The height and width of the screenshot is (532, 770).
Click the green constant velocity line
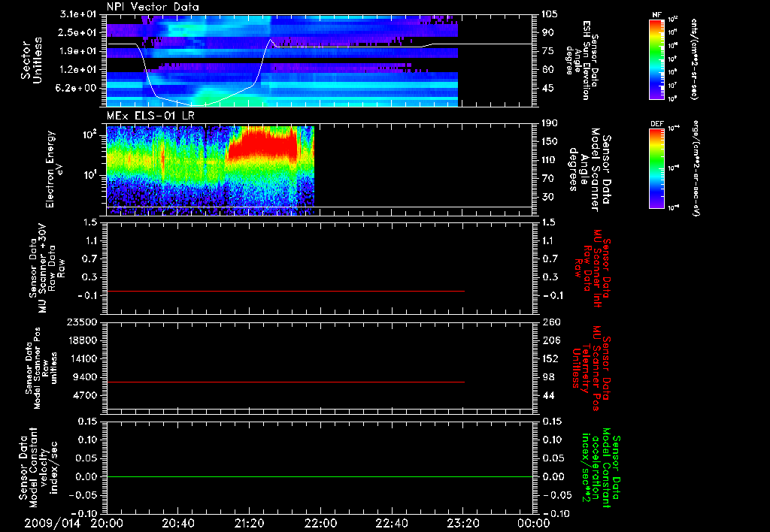[286, 476]
